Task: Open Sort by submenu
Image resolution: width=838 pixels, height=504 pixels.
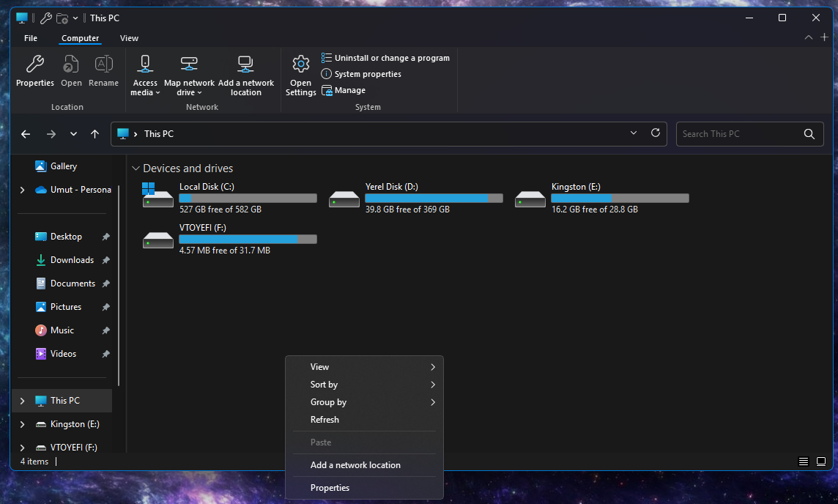Action: coord(364,385)
